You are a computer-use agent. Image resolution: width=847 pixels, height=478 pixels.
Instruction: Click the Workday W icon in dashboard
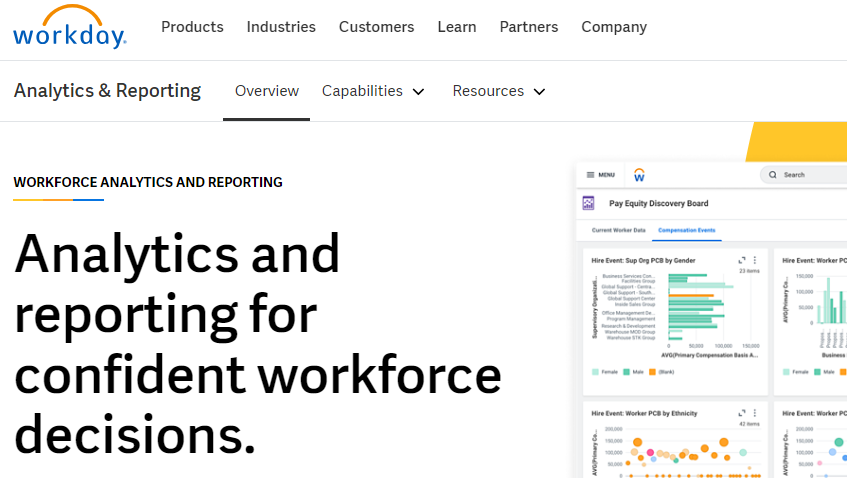[639, 175]
